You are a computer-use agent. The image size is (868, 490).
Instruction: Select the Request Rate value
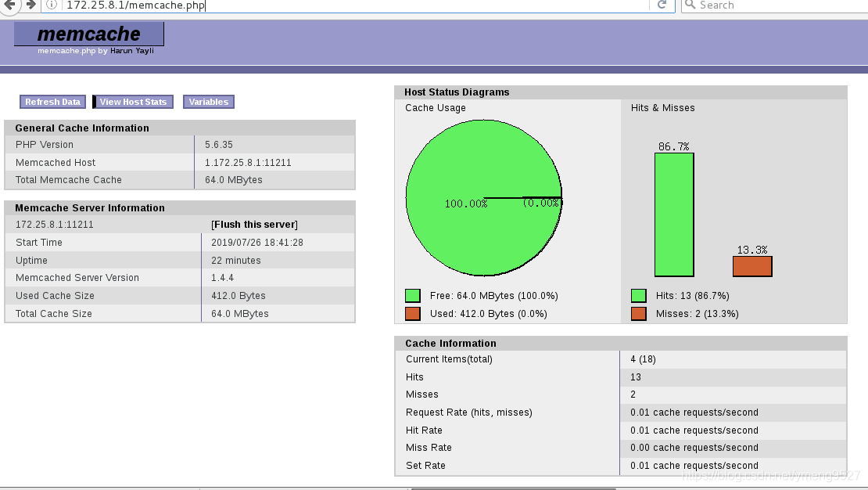point(694,413)
